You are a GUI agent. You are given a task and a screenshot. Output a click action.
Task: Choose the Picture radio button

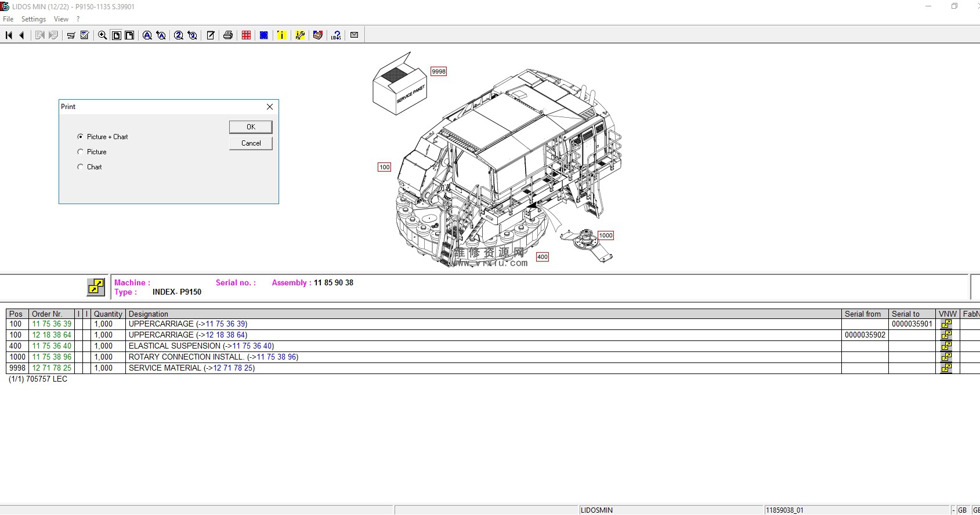81,152
